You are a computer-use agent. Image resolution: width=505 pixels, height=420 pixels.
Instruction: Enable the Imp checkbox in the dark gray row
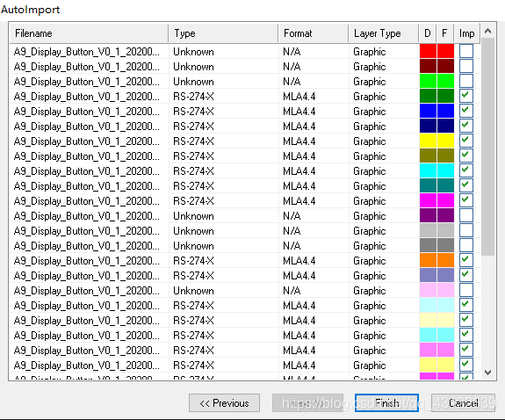click(x=466, y=245)
